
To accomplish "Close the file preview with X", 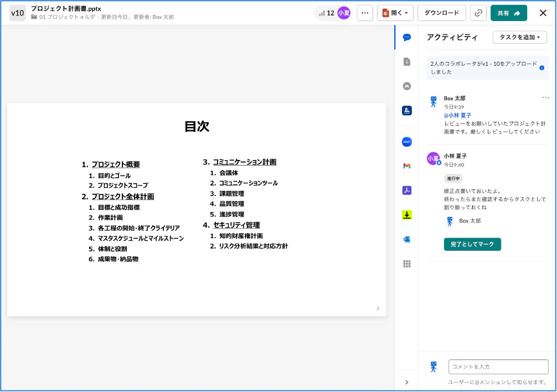I will coord(543,13).
